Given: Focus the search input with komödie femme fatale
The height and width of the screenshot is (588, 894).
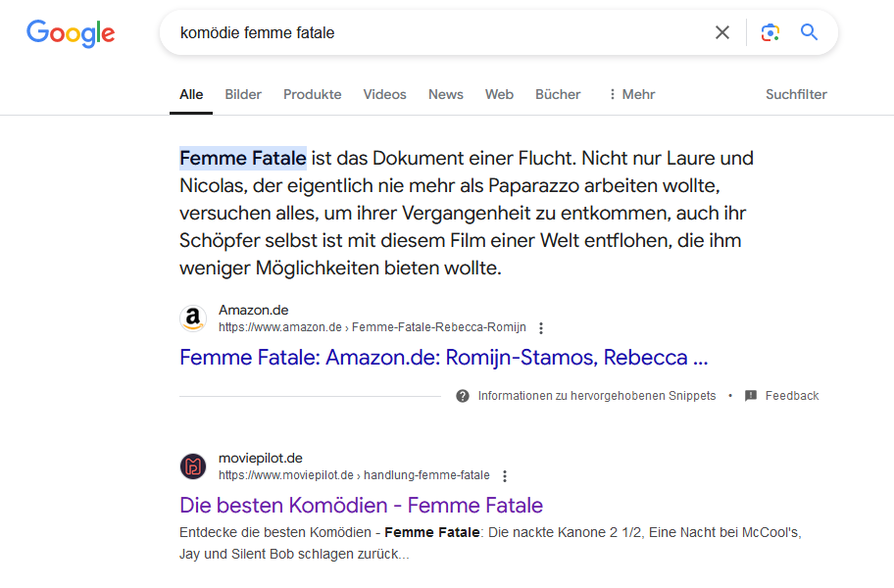Looking at the screenshot, I should tap(439, 32).
